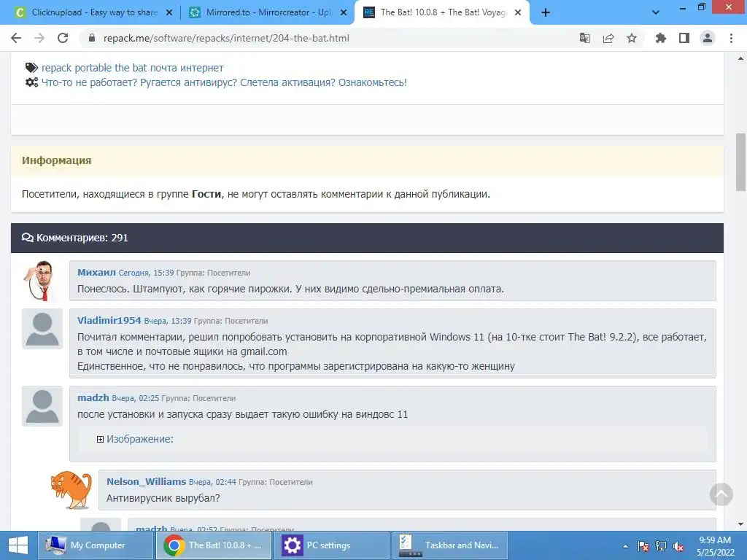Click the network tray icon
This screenshot has height=560, width=747.
[x=661, y=546]
